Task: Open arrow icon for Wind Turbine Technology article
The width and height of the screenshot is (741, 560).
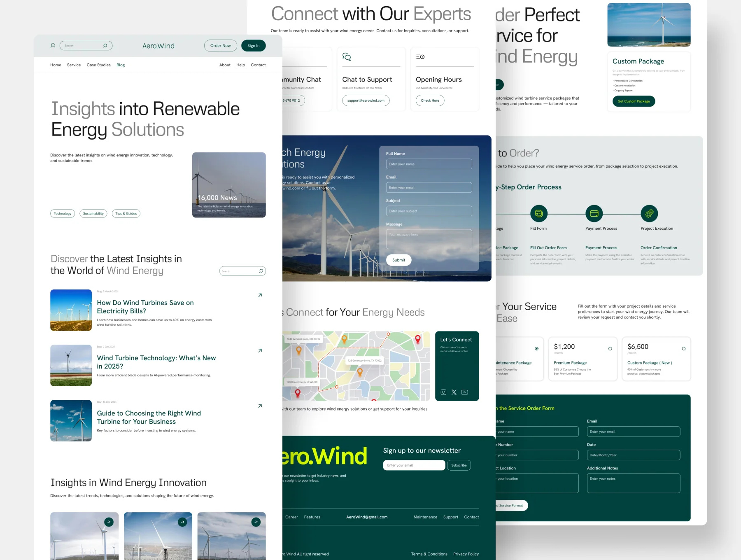Action: coord(260,350)
